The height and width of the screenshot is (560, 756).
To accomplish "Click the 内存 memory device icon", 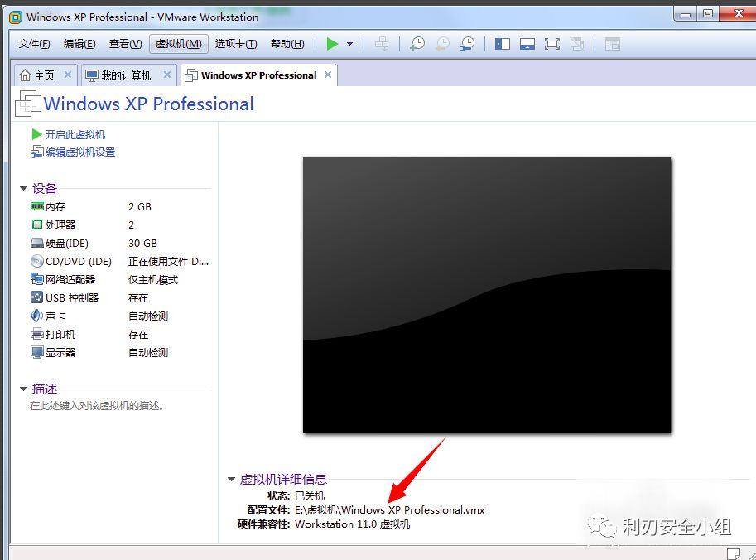I will point(37,206).
